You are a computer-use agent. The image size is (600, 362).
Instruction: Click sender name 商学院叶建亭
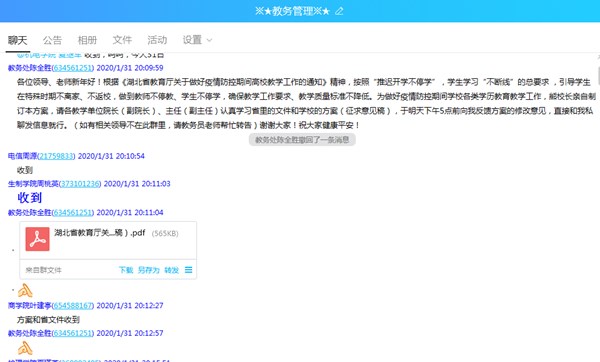click(29, 305)
